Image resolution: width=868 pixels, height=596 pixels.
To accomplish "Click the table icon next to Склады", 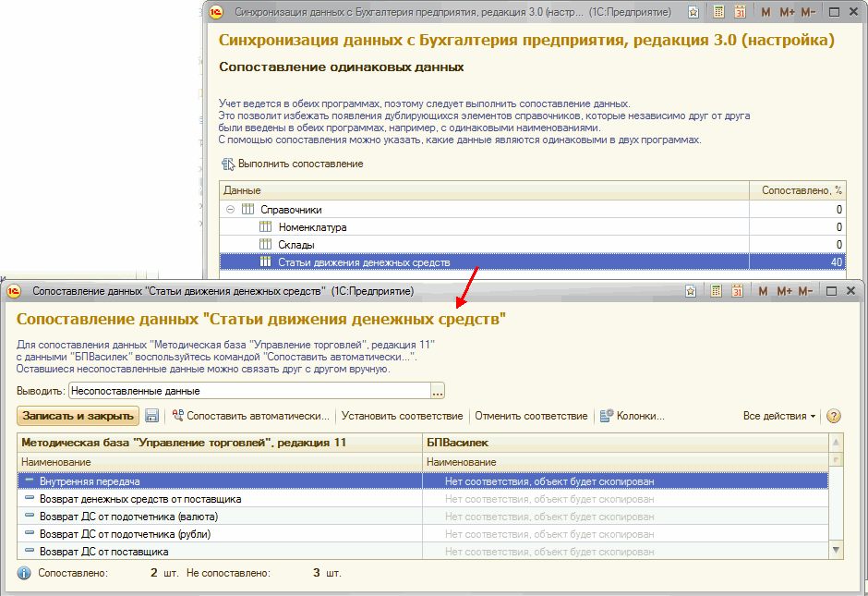I will pos(266,244).
